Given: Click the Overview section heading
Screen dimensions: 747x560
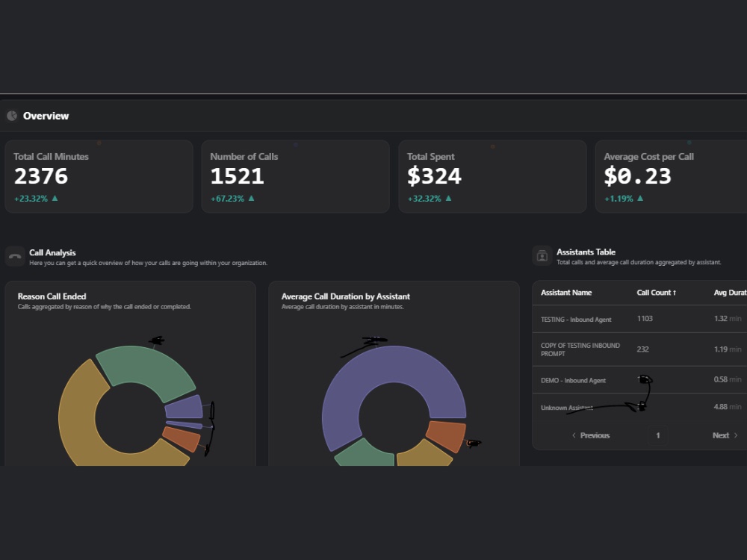Looking at the screenshot, I should [46, 116].
